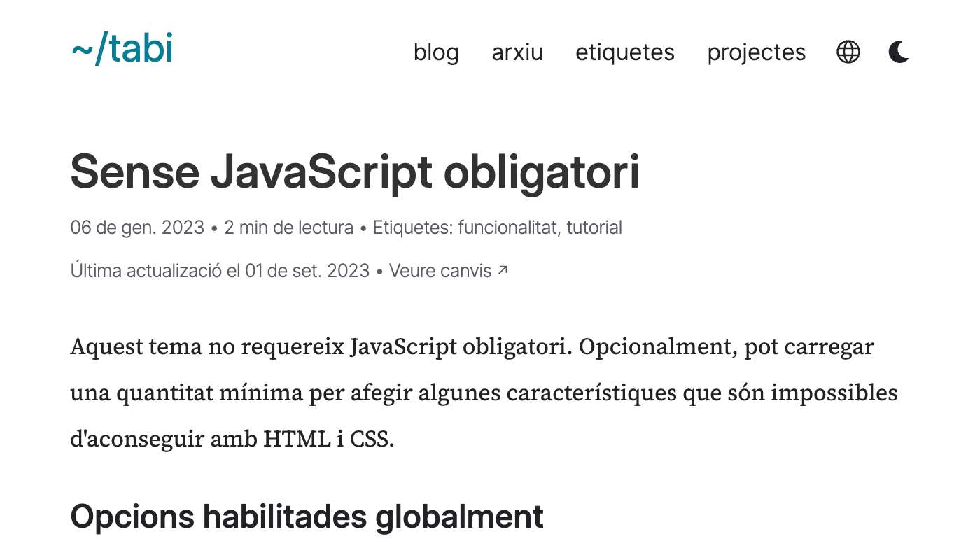Click the Etiquetes: label in post metadata
The width and height of the screenshot is (980, 560).
pos(413,227)
